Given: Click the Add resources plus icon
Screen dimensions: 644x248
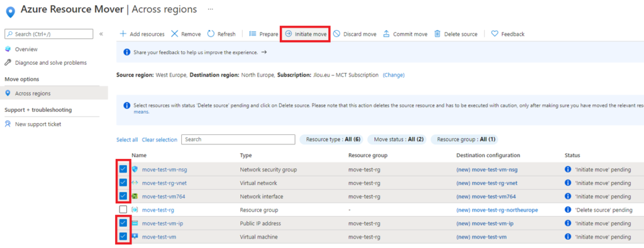Looking at the screenshot, I should (x=123, y=34).
